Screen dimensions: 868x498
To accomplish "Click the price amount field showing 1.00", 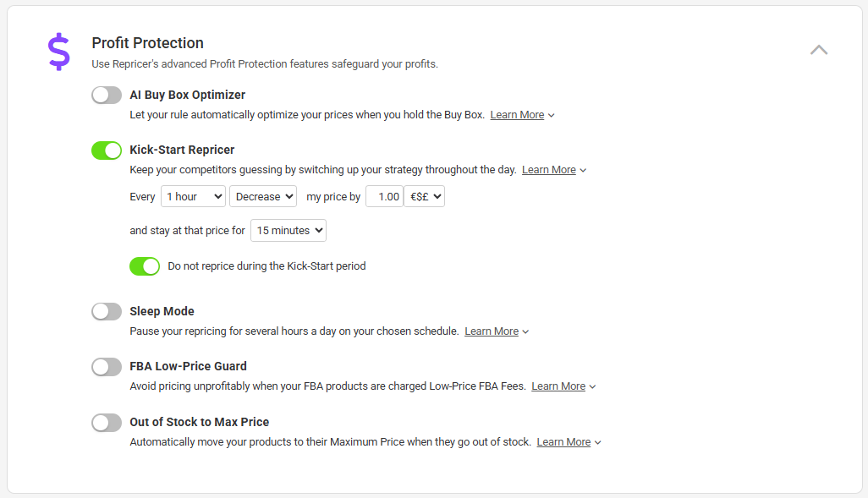I will [383, 197].
